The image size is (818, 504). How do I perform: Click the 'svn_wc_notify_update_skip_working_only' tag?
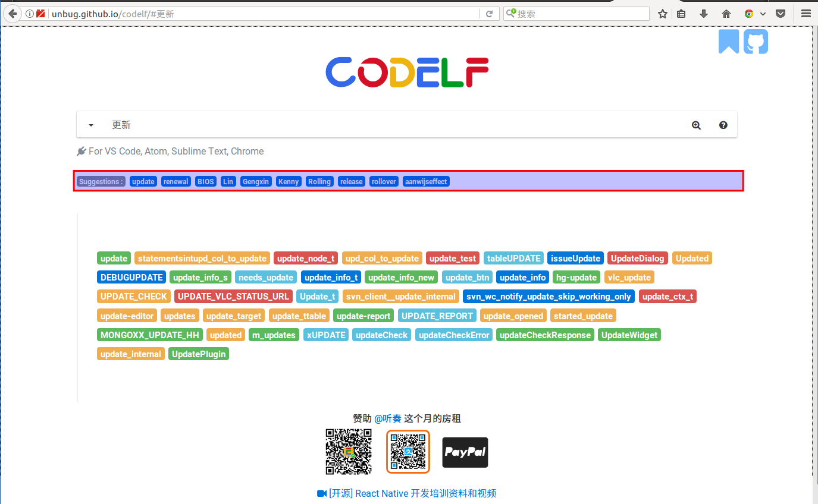[x=549, y=296]
